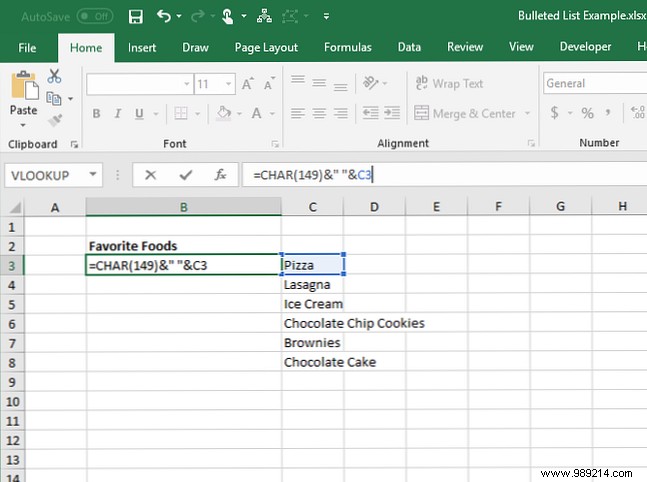Click the Redo arrow icon

pyautogui.click(x=198, y=17)
